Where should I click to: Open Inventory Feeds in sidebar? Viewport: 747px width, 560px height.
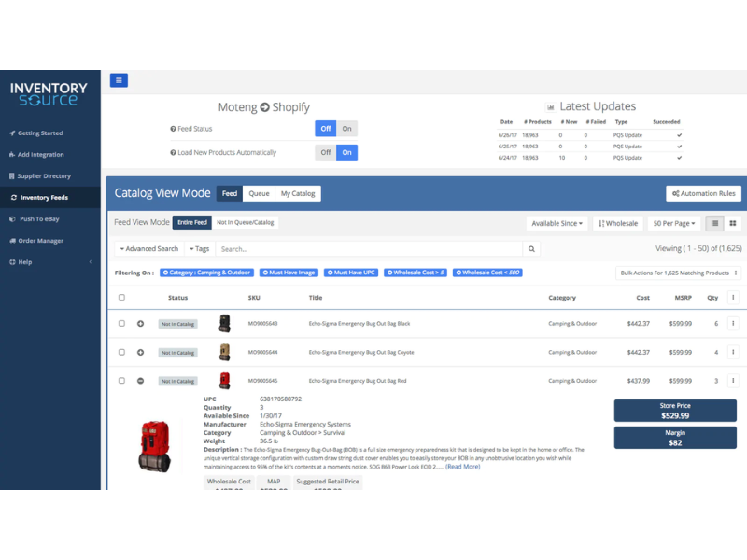[x=50, y=197]
